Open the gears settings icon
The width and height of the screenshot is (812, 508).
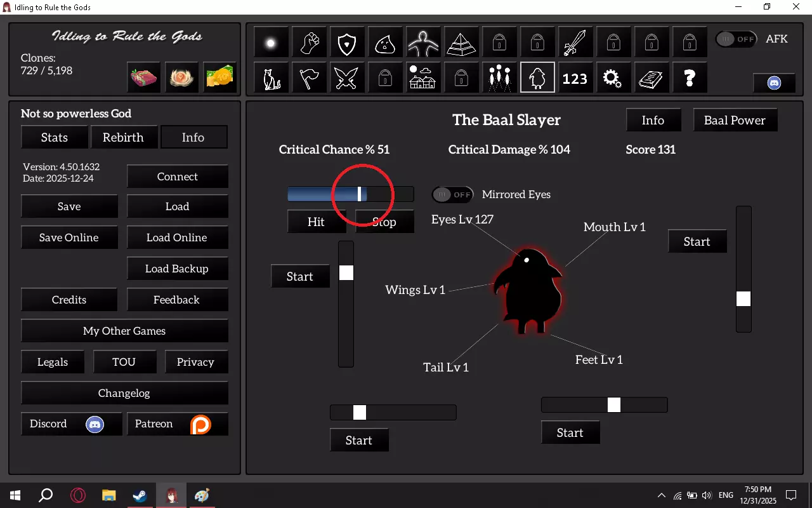point(613,78)
